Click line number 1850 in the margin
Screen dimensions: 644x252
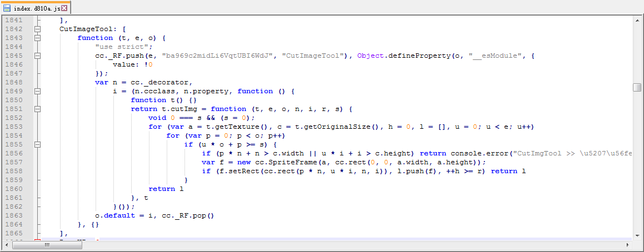(14, 100)
